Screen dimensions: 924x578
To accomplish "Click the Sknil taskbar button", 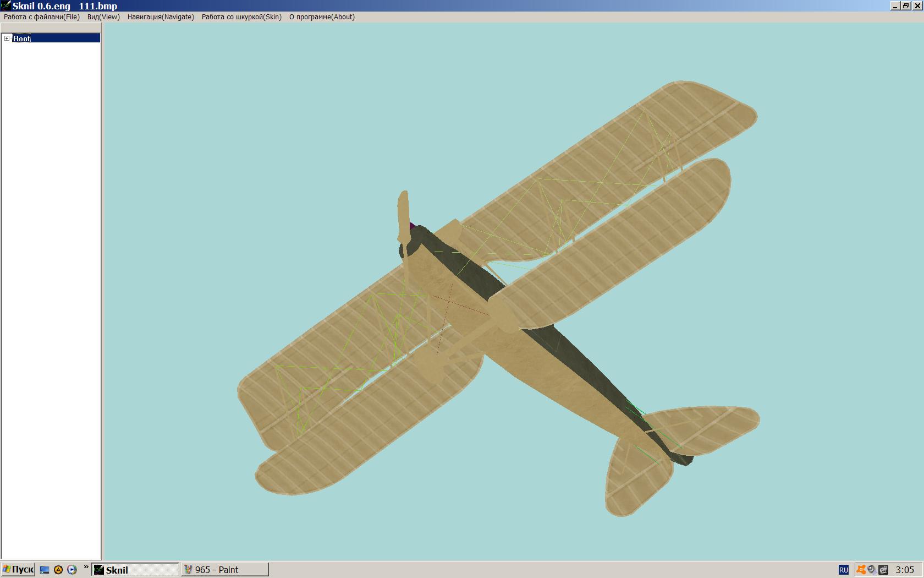I will point(135,570).
